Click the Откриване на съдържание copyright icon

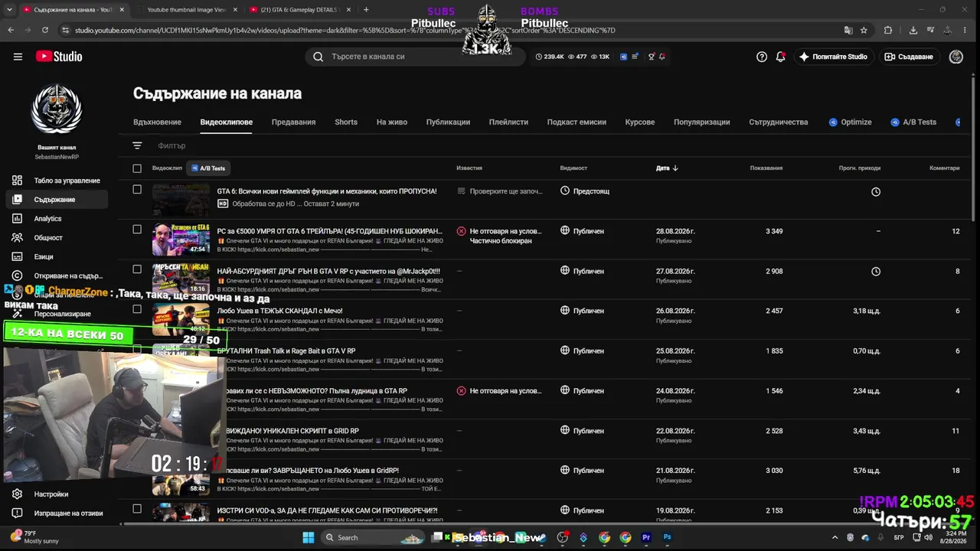[x=17, y=276]
